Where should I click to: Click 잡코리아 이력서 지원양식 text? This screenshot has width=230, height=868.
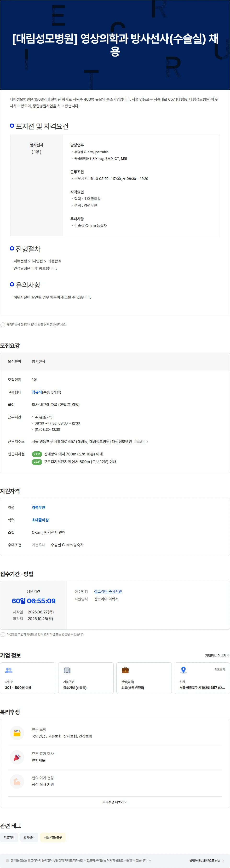(106, 599)
